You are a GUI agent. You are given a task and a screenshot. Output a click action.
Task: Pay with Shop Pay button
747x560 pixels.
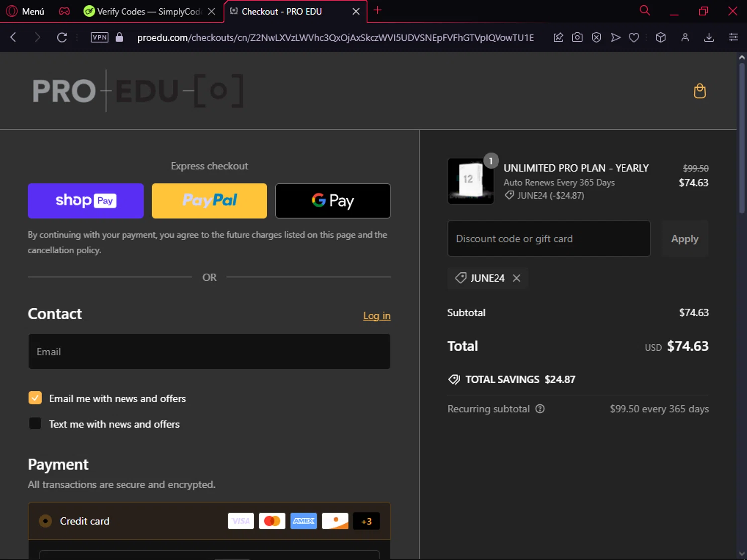tap(86, 201)
